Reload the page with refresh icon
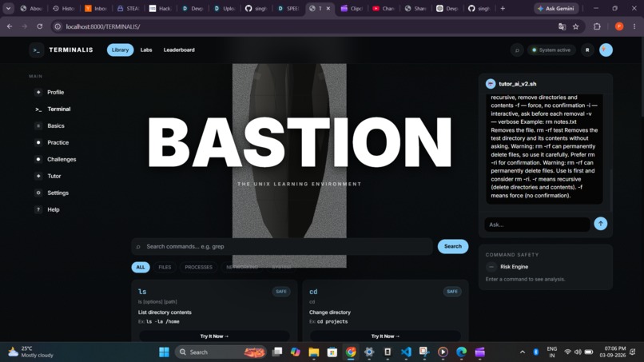This screenshot has width=644, height=362. 39,26
